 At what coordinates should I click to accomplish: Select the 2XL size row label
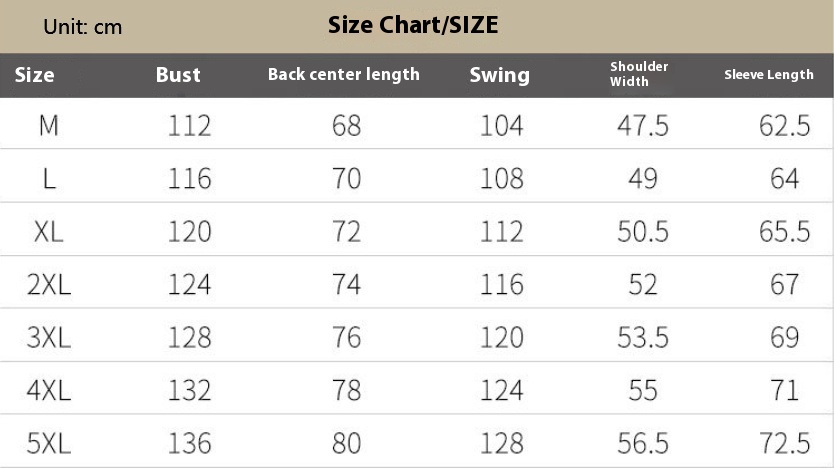coord(48,285)
